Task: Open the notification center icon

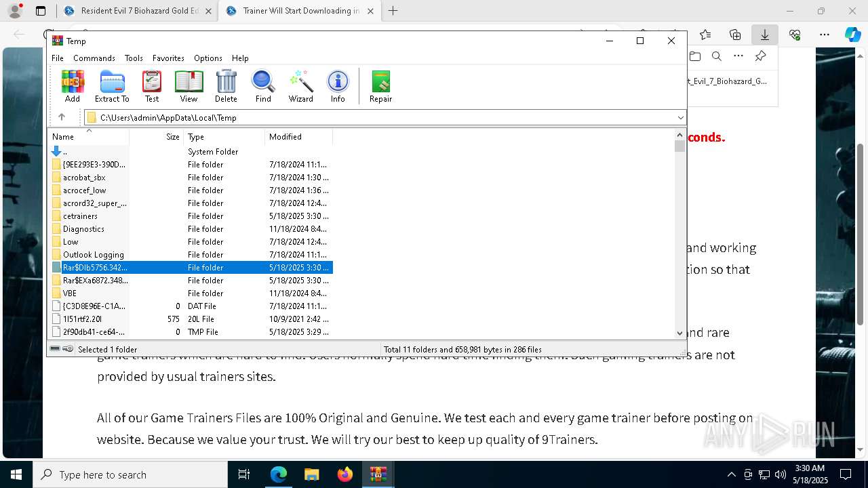Action: tap(846, 474)
